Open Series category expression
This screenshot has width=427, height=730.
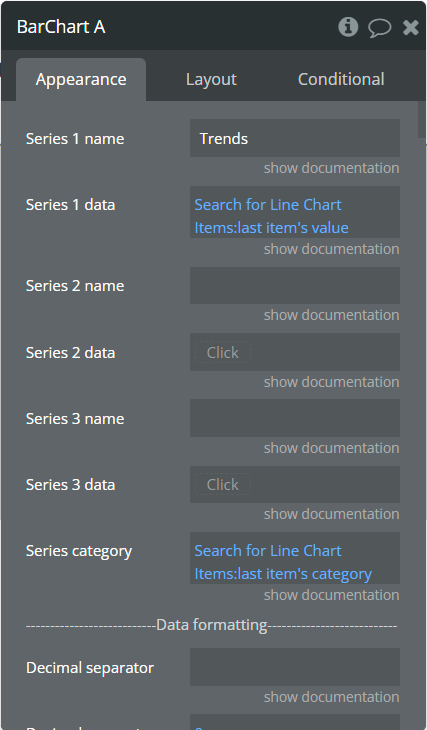(x=295, y=558)
